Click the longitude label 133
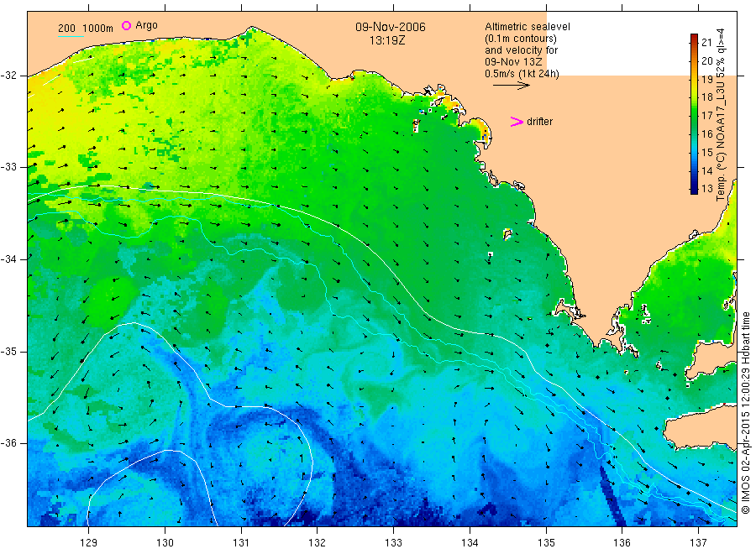Viewport: 756px width, 554px height. (x=393, y=543)
